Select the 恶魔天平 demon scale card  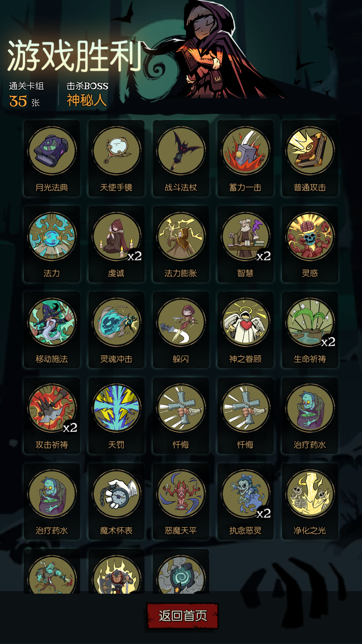click(181, 501)
